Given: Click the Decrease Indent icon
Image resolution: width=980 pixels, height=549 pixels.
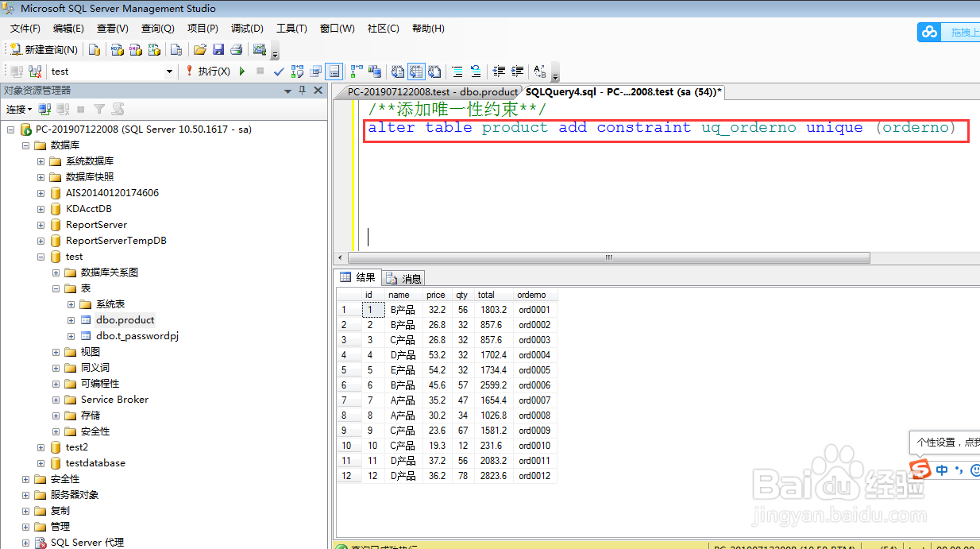Looking at the screenshot, I should point(500,72).
